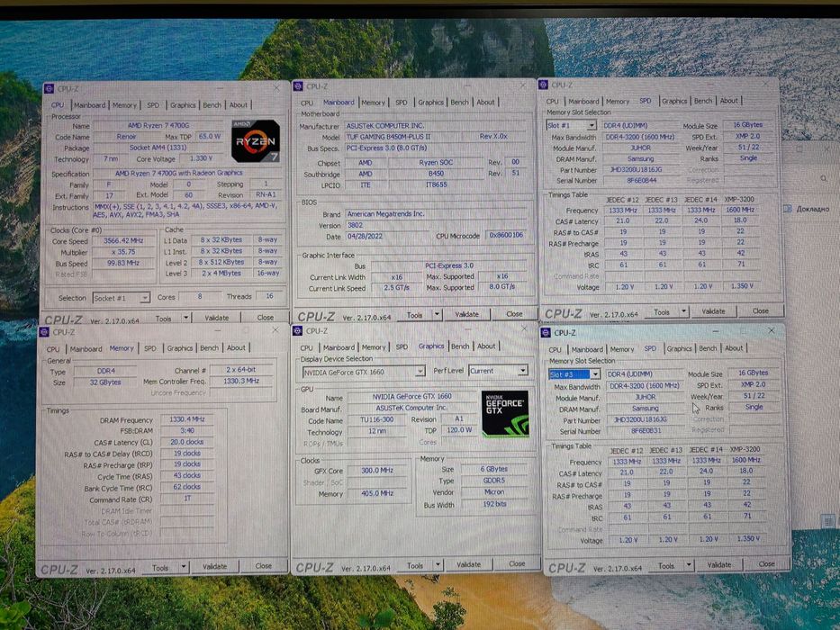Click Validate in the Mainboard window
The height and width of the screenshot is (630, 840).
pyautogui.click(x=466, y=314)
